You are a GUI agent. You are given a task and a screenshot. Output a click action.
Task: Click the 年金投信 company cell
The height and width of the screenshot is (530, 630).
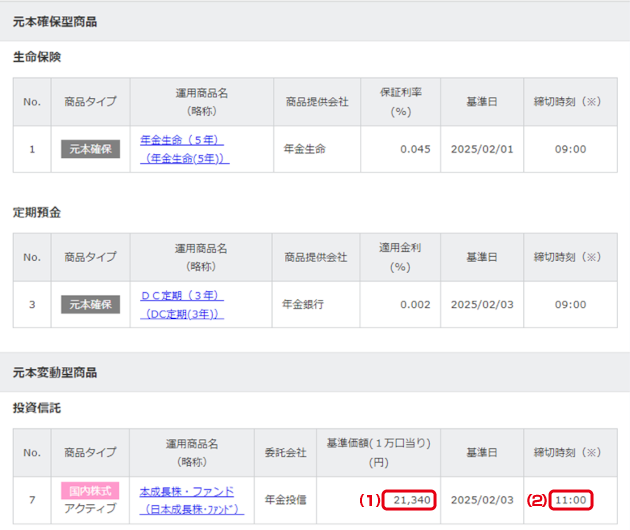285,499
